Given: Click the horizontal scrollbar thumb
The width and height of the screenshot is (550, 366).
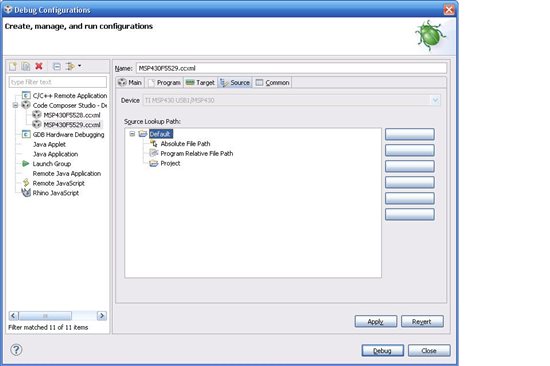Looking at the screenshot, I should coord(45,315).
